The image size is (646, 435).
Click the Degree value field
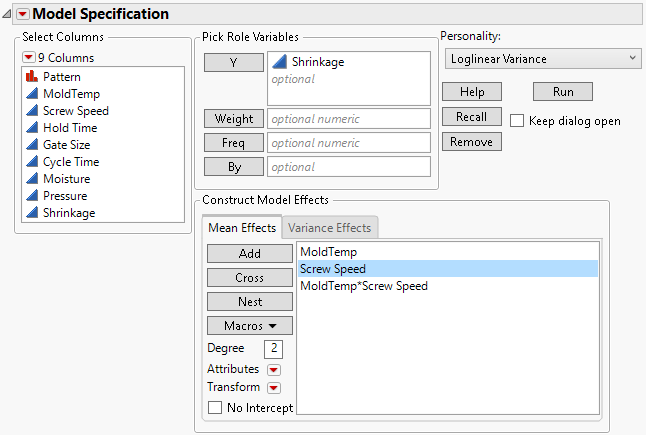[273, 348]
